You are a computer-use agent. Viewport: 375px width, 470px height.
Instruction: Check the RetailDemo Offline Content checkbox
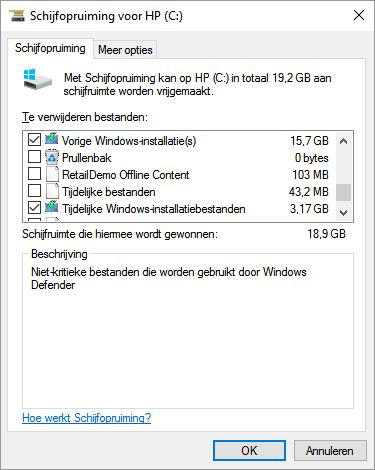[x=34, y=173]
